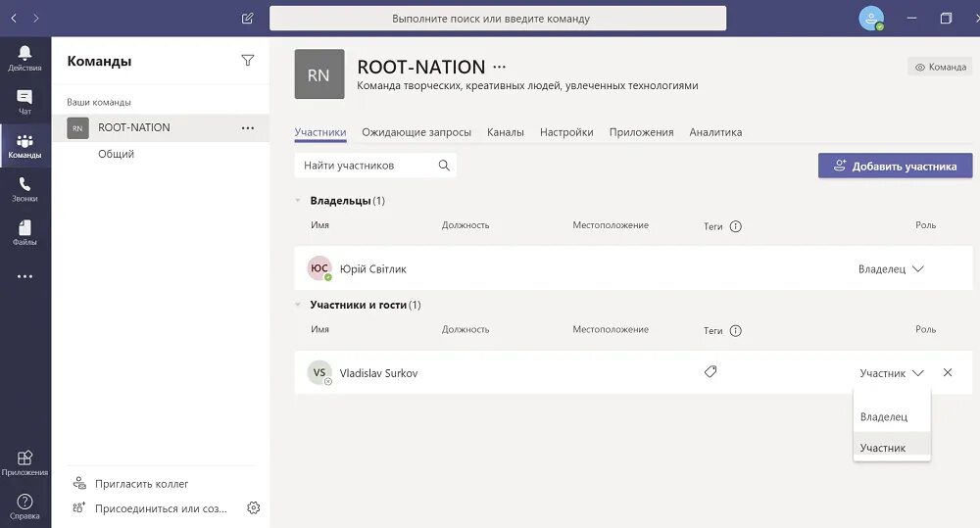The width and height of the screenshot is (980, 528).
Task: Open the profile avatar menu
Action: click(x=871, y=18)
